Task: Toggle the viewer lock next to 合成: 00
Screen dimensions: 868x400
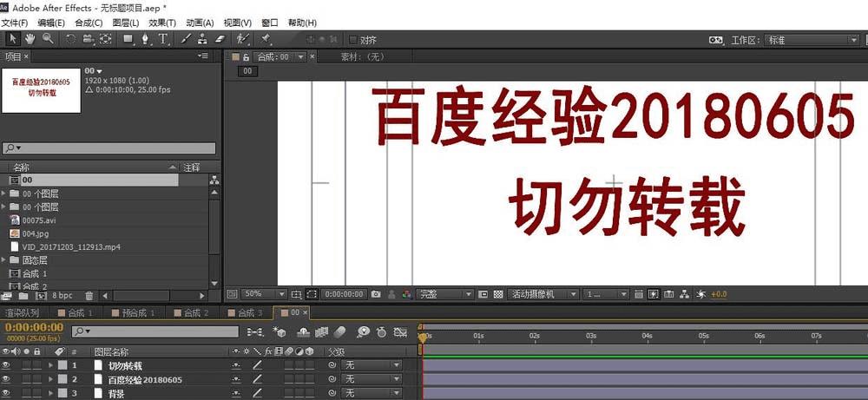Action: [246, 57]
